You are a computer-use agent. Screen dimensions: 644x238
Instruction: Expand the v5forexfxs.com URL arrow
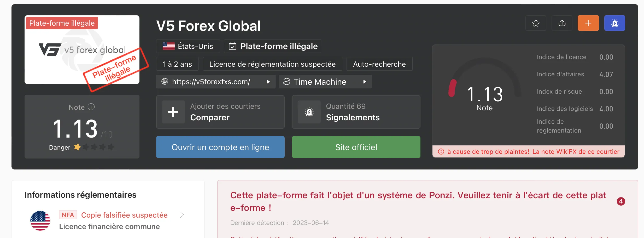pos(268,82)
